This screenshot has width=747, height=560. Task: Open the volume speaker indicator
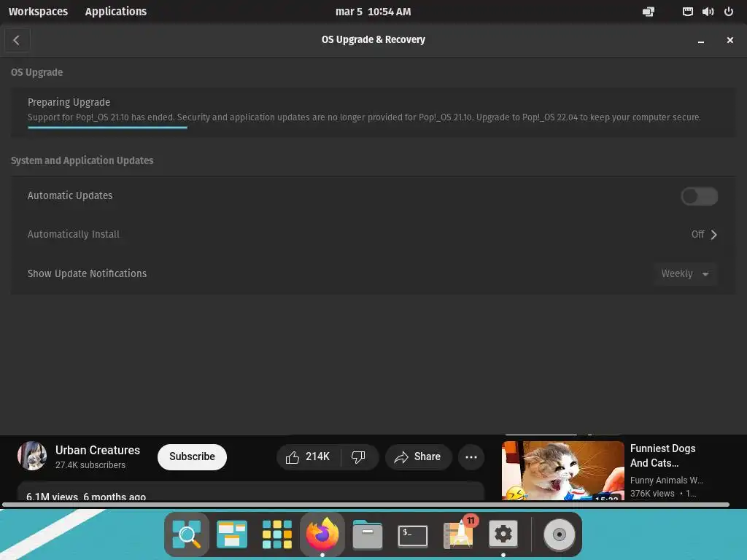(x=708, y=12)
